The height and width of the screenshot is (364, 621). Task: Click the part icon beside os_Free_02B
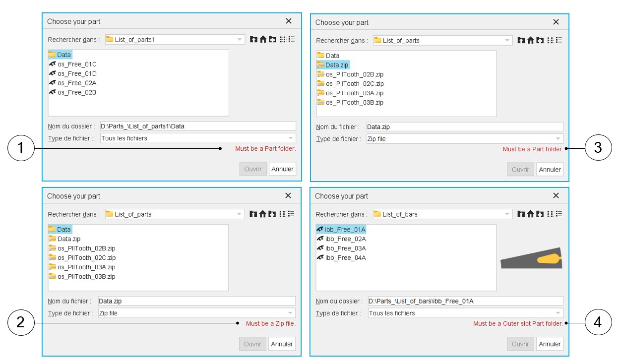pos(53,92)
